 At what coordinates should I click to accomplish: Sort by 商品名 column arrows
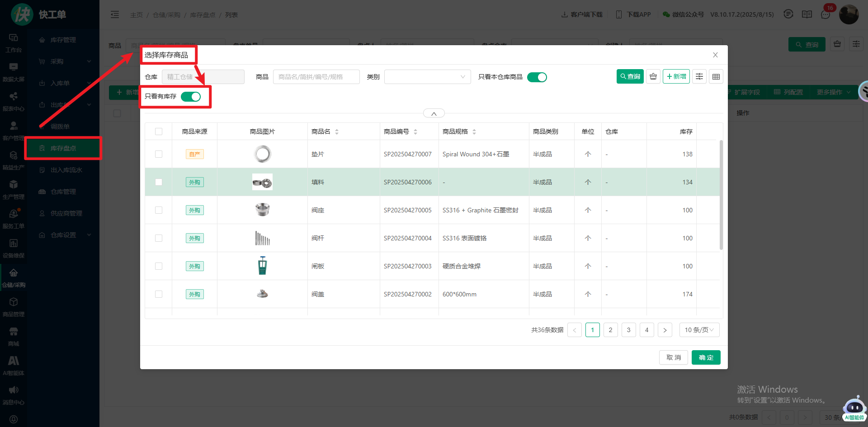(337, 132)
